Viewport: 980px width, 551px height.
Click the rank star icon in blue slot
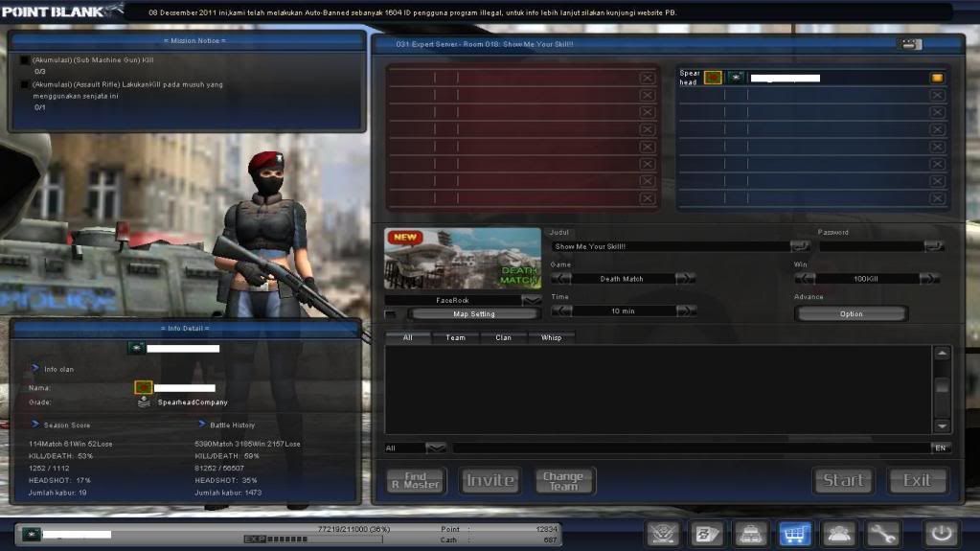click(x=737, y=78)
